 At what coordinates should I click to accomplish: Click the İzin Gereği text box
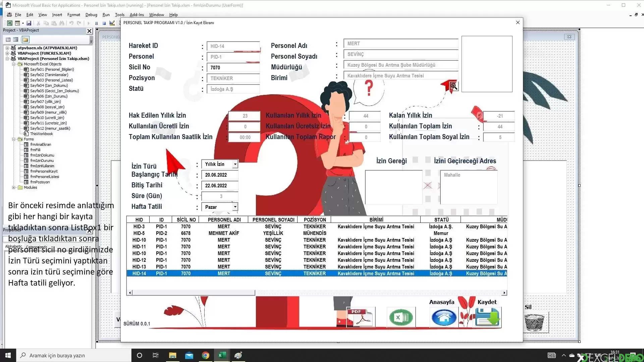pos(393,187)
